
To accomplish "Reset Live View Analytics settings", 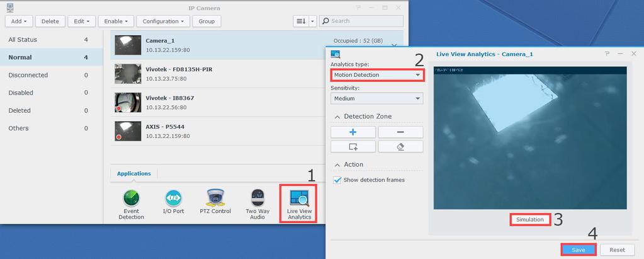I will pyautogui.click(x=617, y=250).
